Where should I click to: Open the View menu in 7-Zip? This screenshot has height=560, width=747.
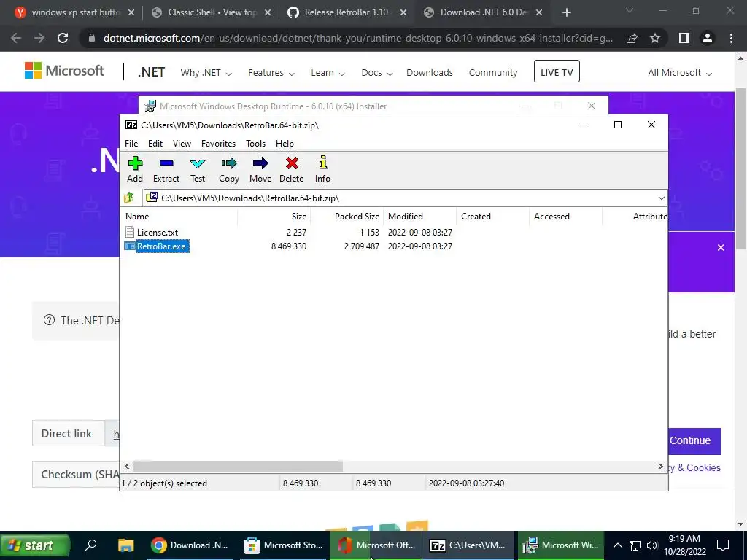(x=182, y=144)
